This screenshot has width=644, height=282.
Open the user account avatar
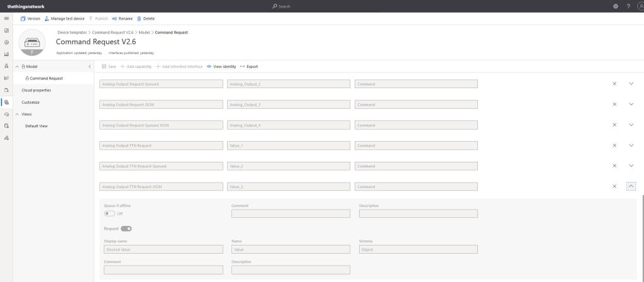(x=640, y=6)
